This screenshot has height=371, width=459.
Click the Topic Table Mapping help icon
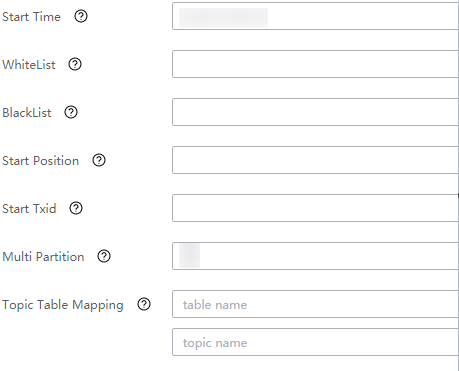click(144, 304)
